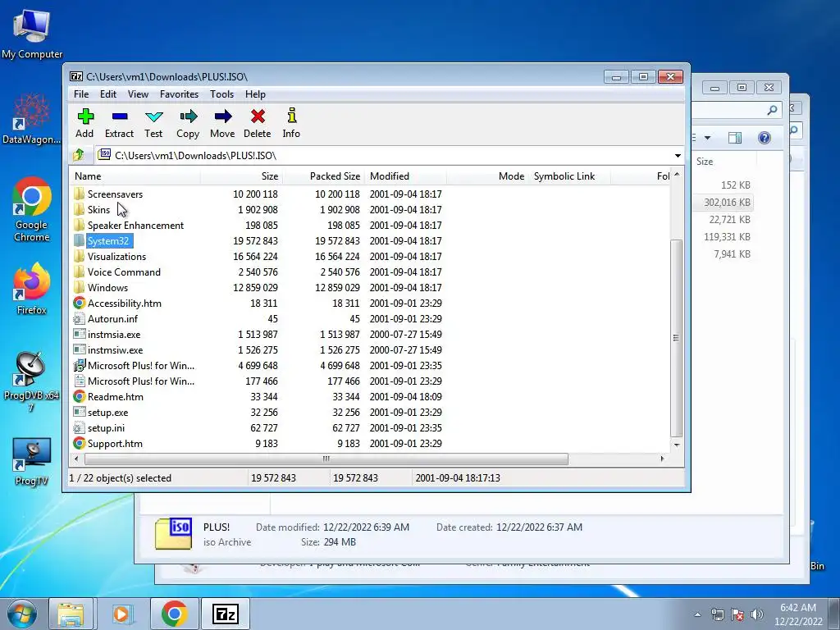Open the Info toolbar button
840x630 pixels.
point(291,123)
